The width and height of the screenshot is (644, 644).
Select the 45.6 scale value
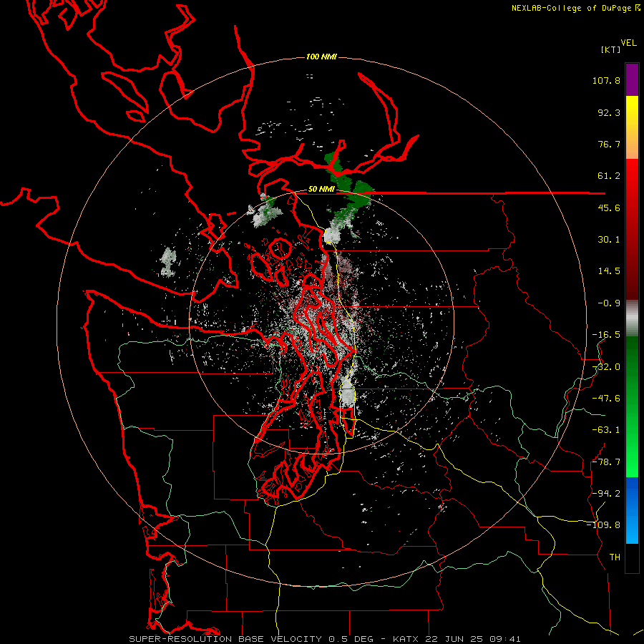click(609, 208)
